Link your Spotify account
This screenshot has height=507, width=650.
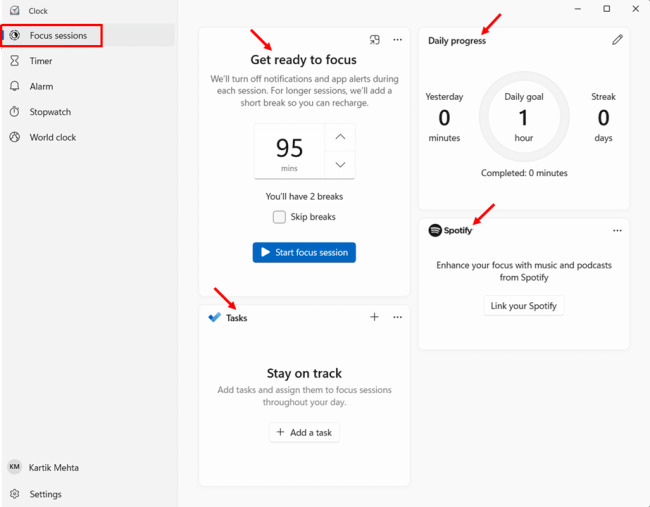524,306
